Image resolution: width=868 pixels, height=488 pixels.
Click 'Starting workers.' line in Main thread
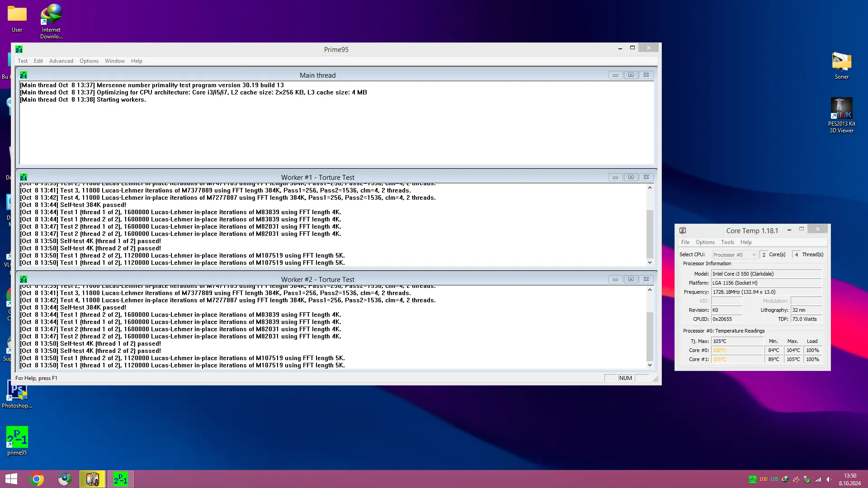click(x=83, y=99)
